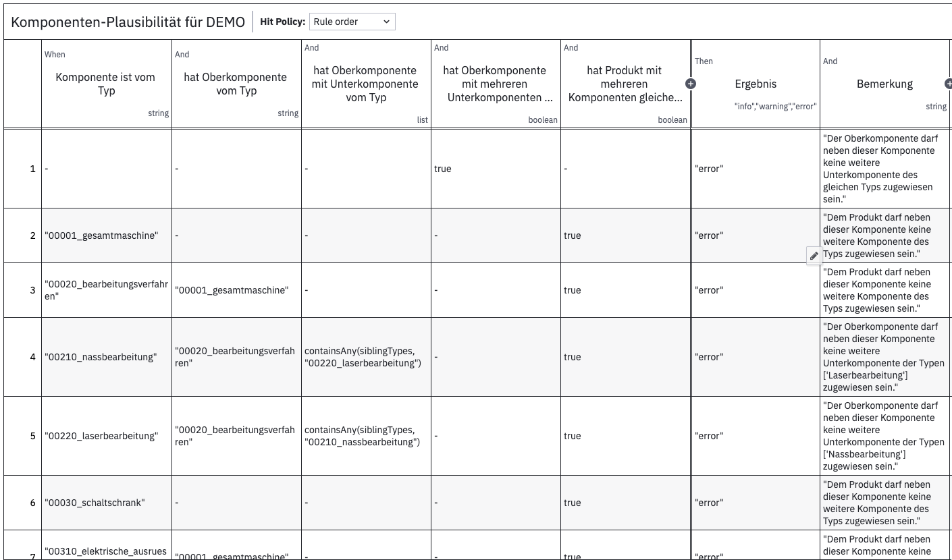952x560 pixels.
Task: Select the table title Komponenten-Plausibilität für DEMO
Action: (x=128, y=22)
